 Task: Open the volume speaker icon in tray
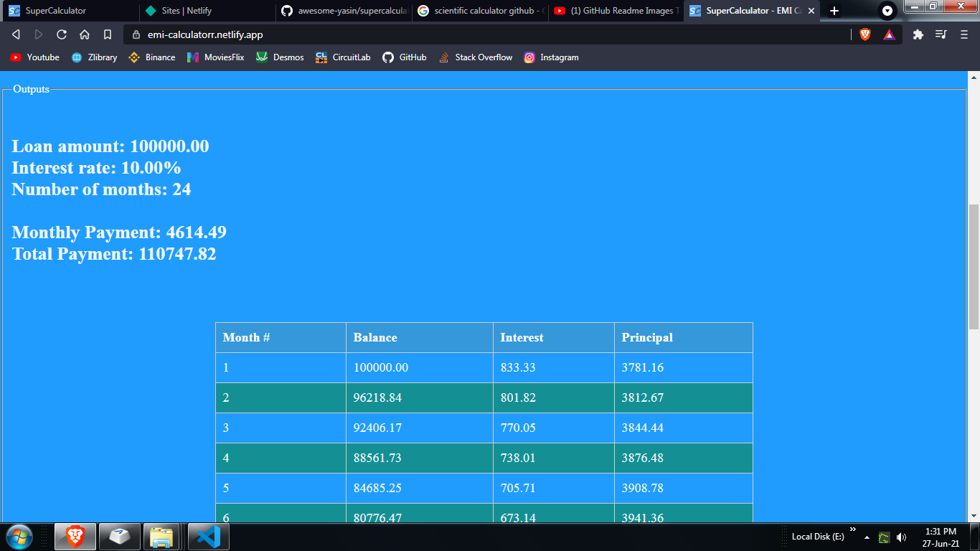901,537
